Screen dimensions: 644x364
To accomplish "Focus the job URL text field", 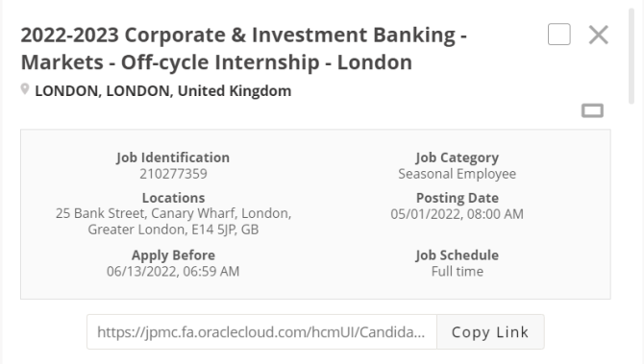I will click(x=261, y=332).
